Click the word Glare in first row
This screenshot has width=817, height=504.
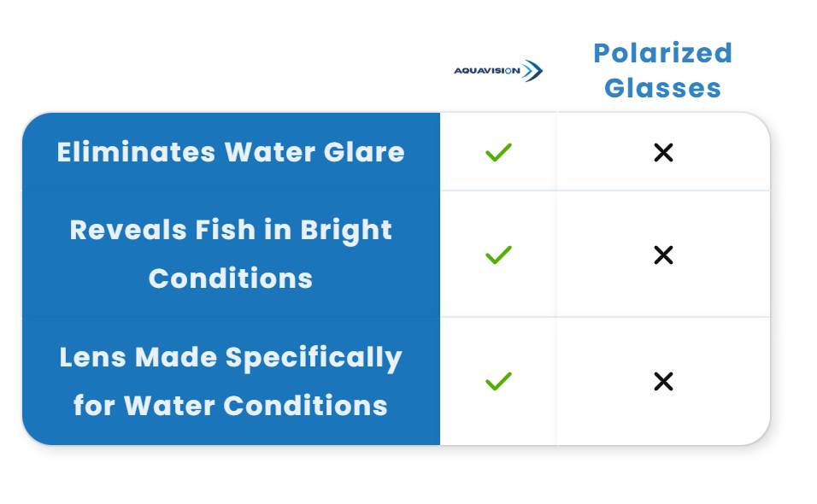(364, 152)
